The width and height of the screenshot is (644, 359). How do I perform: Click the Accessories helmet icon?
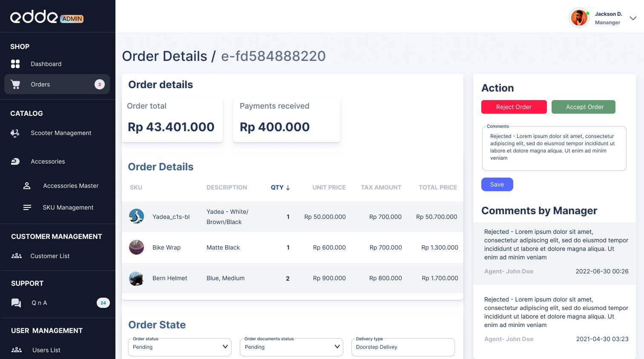coord(15,161)
